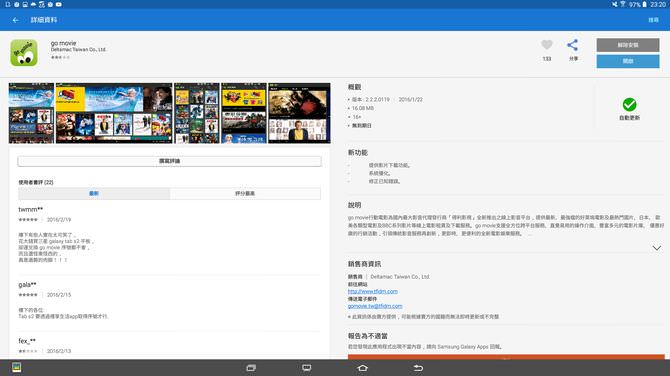
Task: Expand the description with the chevron
Action: click(x=657, y=248)
